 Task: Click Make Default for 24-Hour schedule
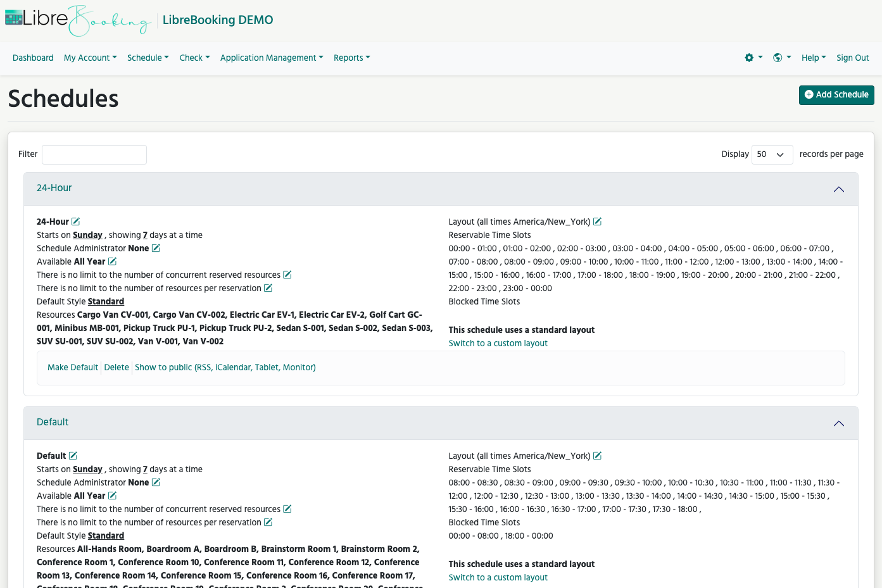tap(73, 367)
